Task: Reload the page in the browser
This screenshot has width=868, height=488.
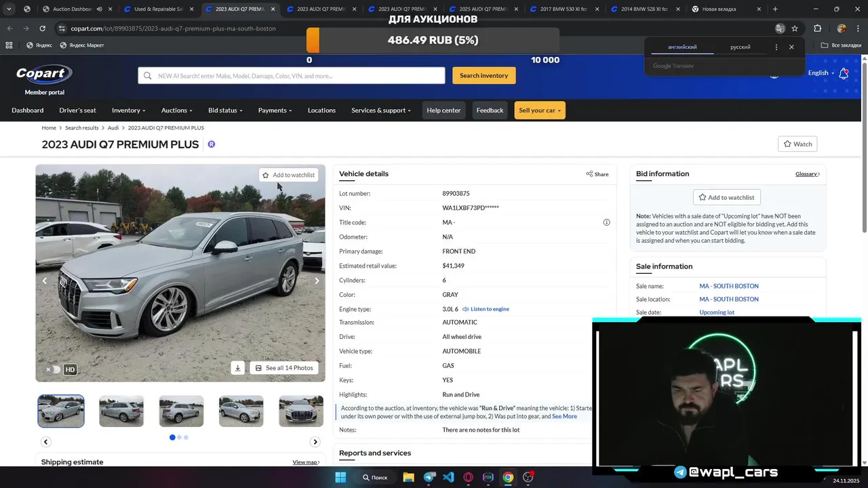Action: click(x=42, y=28)
